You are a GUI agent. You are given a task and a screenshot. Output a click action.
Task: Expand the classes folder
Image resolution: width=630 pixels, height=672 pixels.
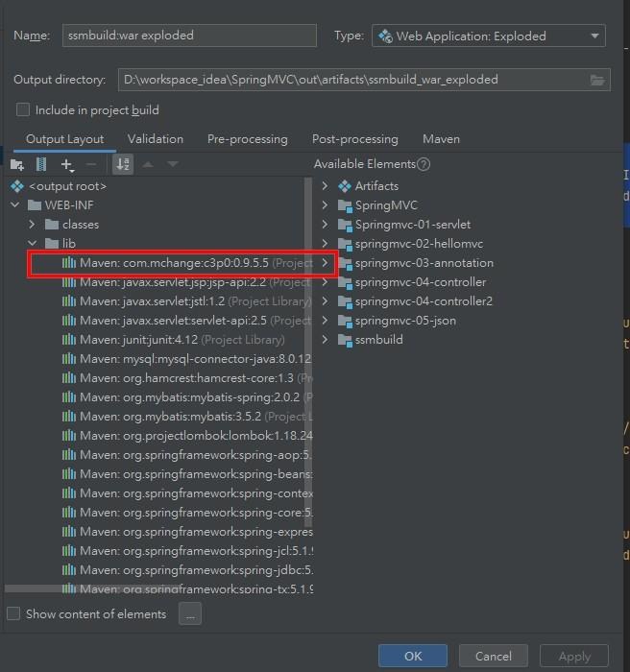(x=34, y=225)
